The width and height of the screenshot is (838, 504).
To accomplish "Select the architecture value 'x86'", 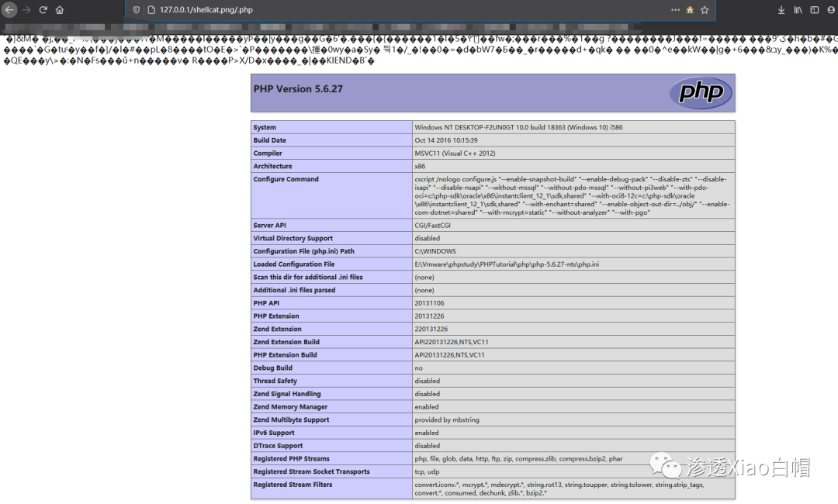I will tap(420, 166).
